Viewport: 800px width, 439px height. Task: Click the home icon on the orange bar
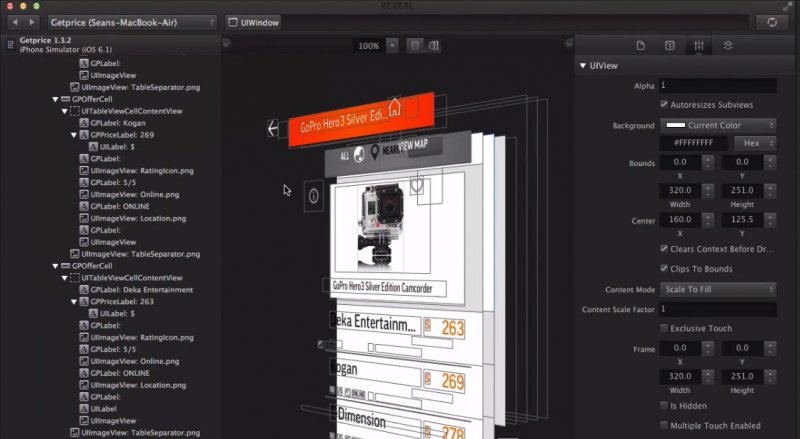(x=394, y=108)
